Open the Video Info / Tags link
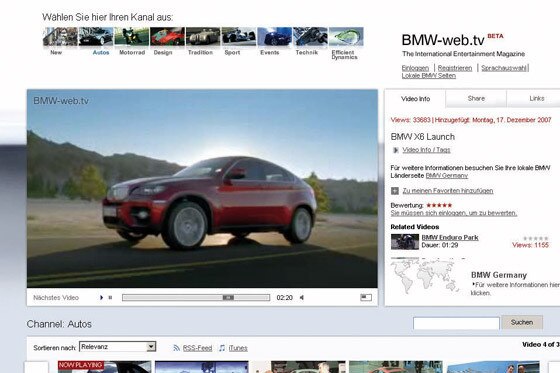The image size is (560, 373). click(426, 150)
